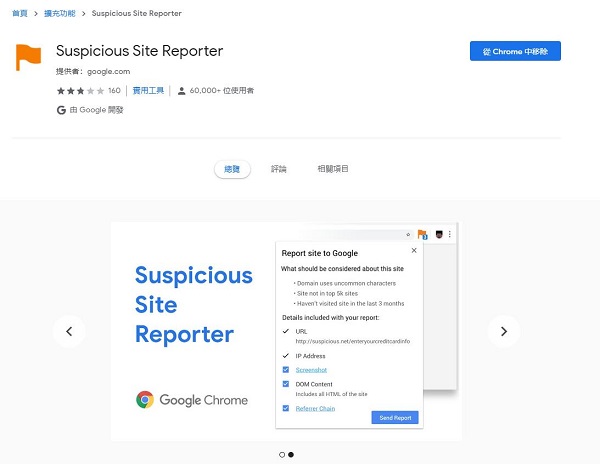This screenshot has height=464, width=600.
Task: Open the 相關項目 tab
Action: 333,169
